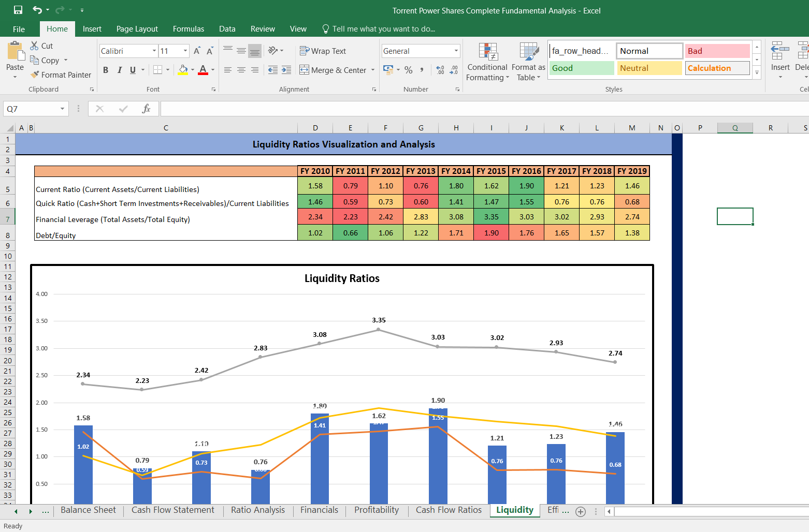Apply the red font color

pos(203,70)
